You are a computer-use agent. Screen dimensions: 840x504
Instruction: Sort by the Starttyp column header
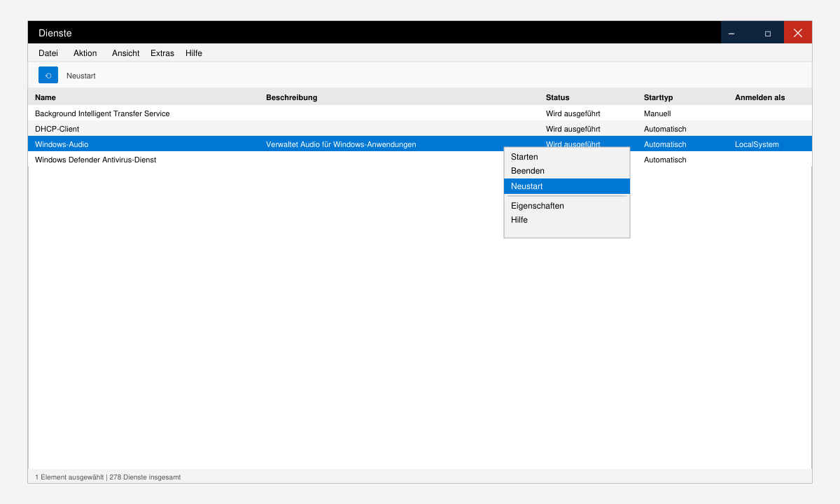point(658,97)
